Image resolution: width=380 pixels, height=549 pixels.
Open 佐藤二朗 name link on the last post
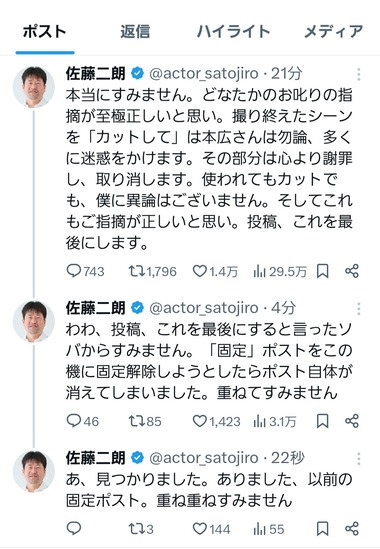point(95,458)
